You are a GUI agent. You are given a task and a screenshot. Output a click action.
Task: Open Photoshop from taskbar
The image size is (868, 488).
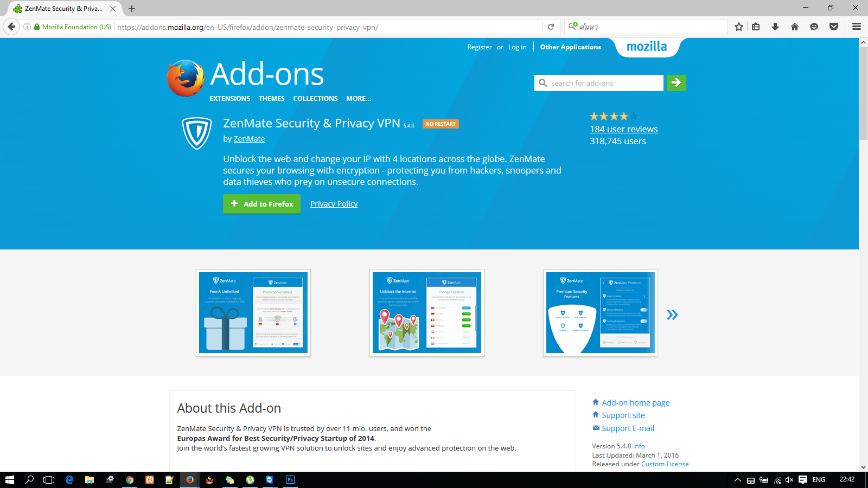(x=290, y=480)
